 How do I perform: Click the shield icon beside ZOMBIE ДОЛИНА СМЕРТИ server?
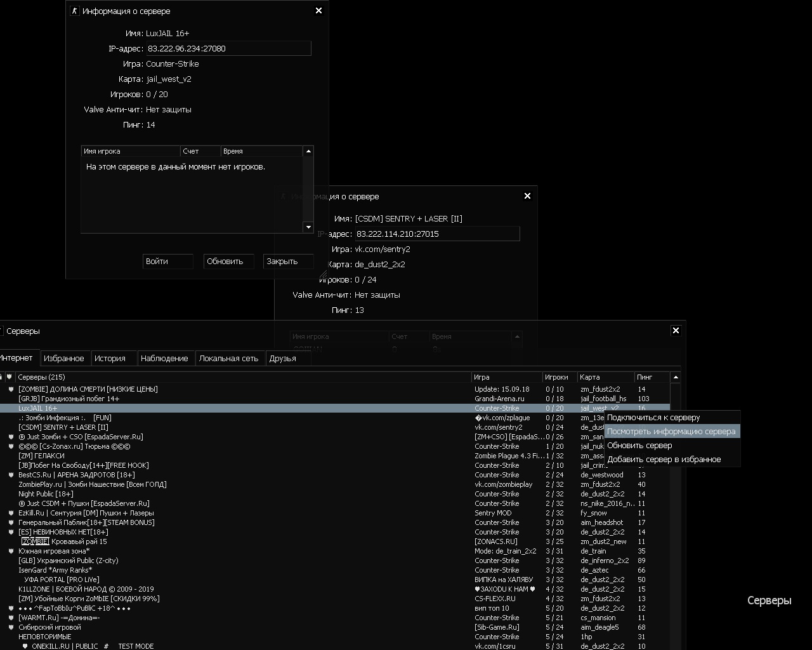pos(11,389)
